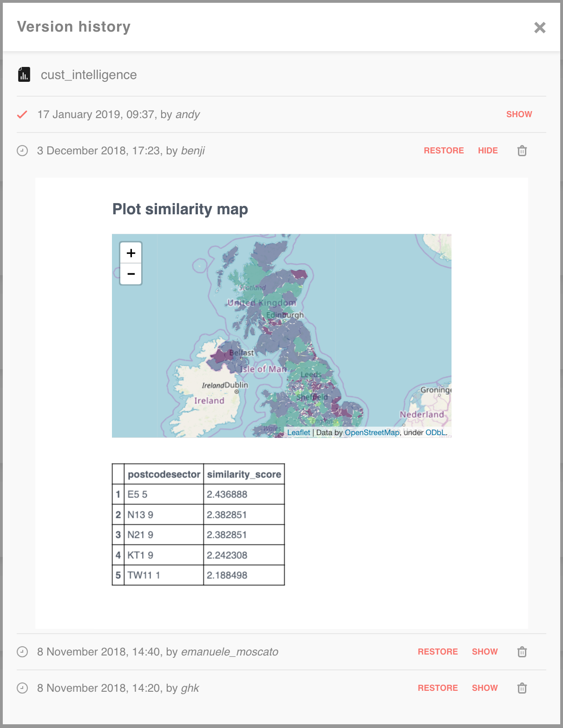Open the OpenStreetMap attribution link
563x728 pixels.
pos(372,432)
